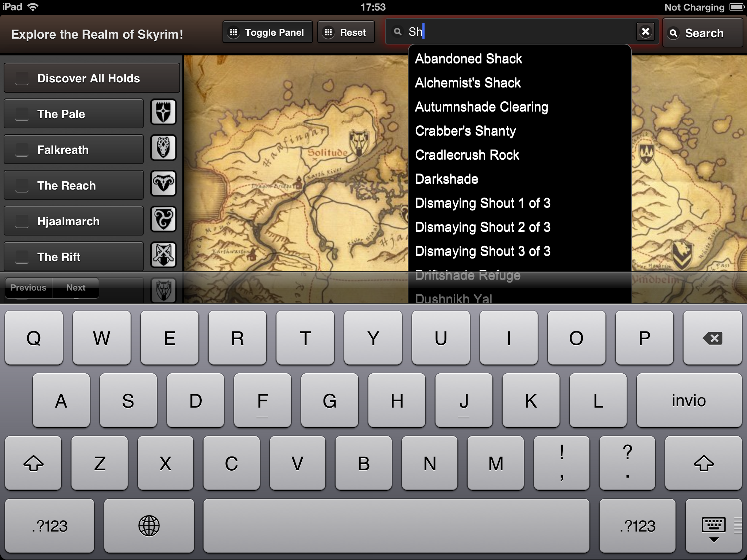Tap the Q key
Image resolution: width=747 pixels, height=560 pixels.
click(34, 338)
